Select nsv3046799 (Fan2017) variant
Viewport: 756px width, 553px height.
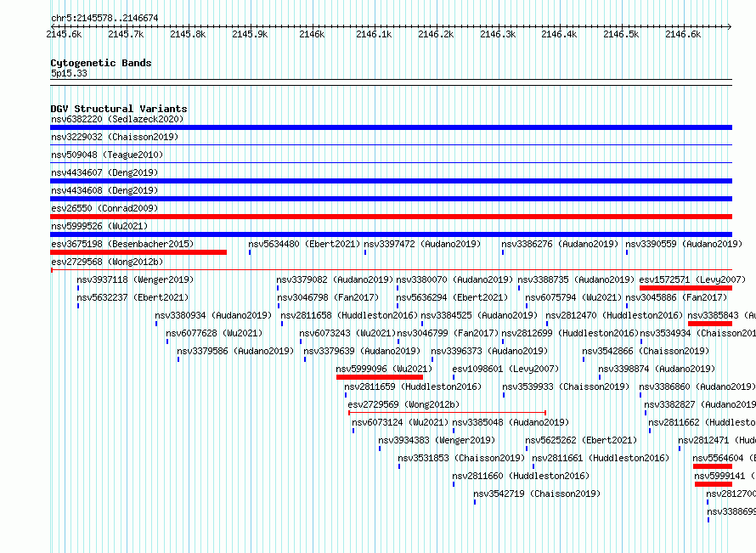coord(448,333)
